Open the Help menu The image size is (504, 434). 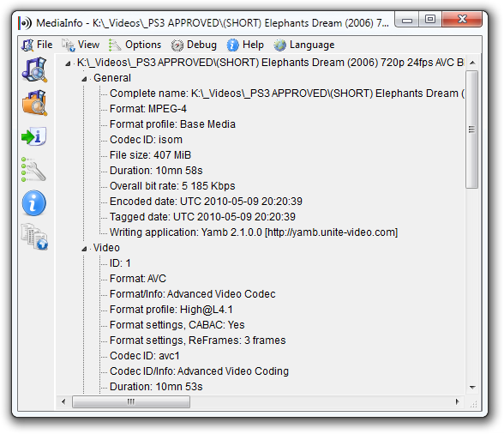(x=245, y=45)
